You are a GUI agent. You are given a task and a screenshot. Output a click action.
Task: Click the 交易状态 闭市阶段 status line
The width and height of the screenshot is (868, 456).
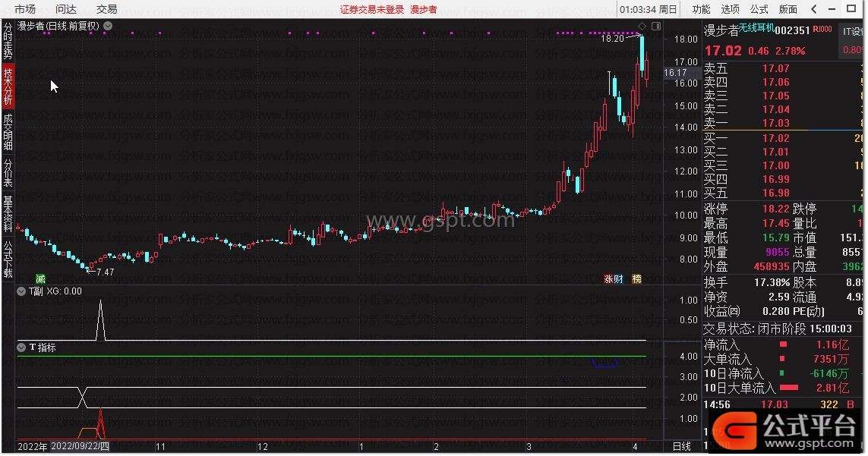click(x=778, y=329)
